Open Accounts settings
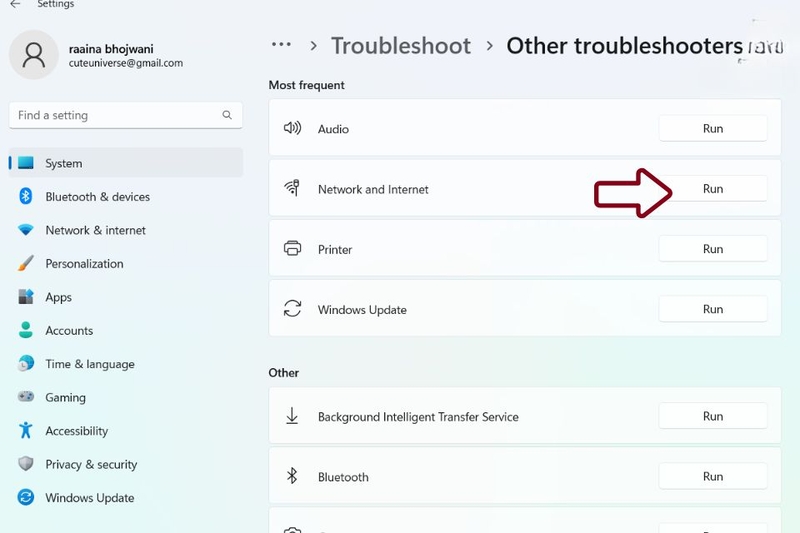The image size is (800, 533). click(x=126, y=331)
